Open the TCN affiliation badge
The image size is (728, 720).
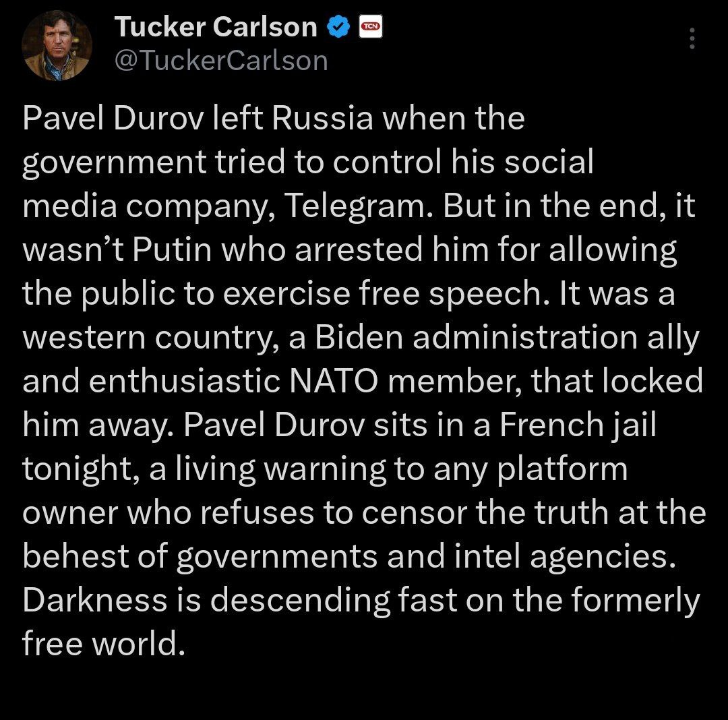click(x=371, y=26)
